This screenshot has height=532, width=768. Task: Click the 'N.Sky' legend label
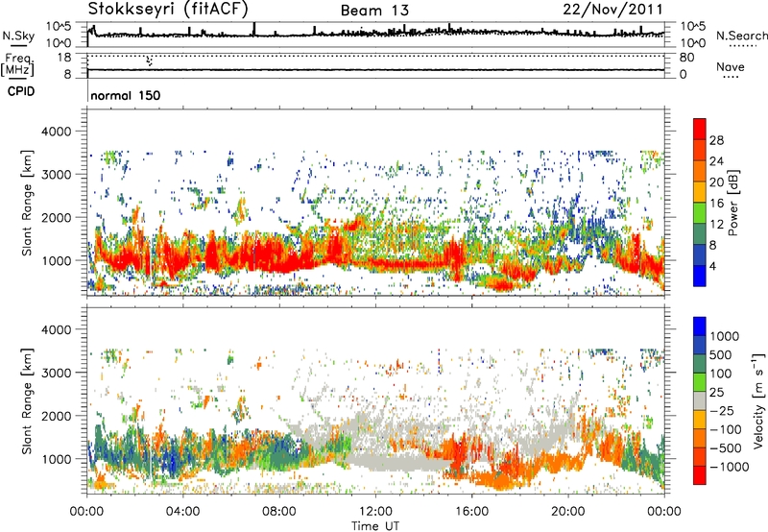pyautogui.click(x=18, y=36)
